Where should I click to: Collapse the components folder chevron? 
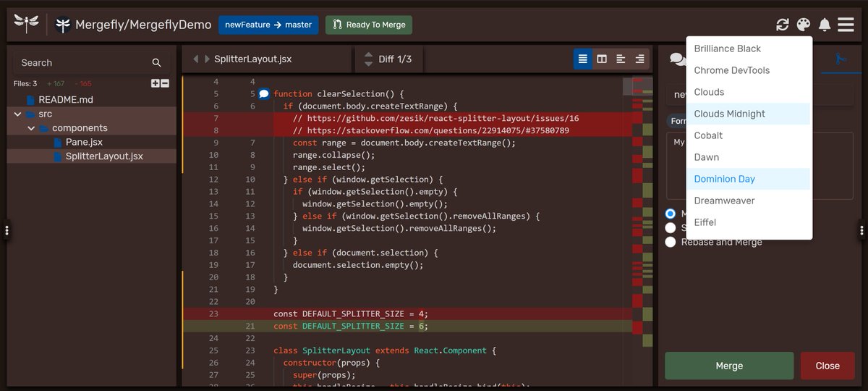click(x=31, y=128)
